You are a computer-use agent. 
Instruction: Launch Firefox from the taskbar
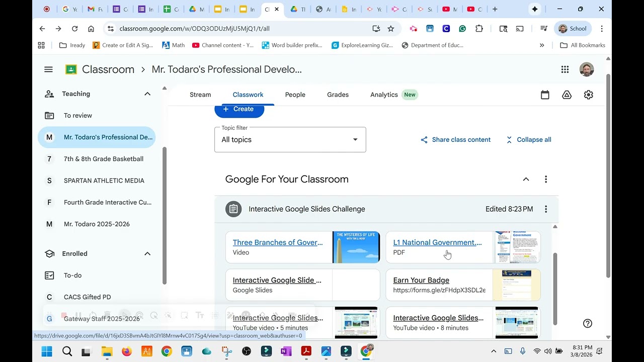[x=127, y=351]
